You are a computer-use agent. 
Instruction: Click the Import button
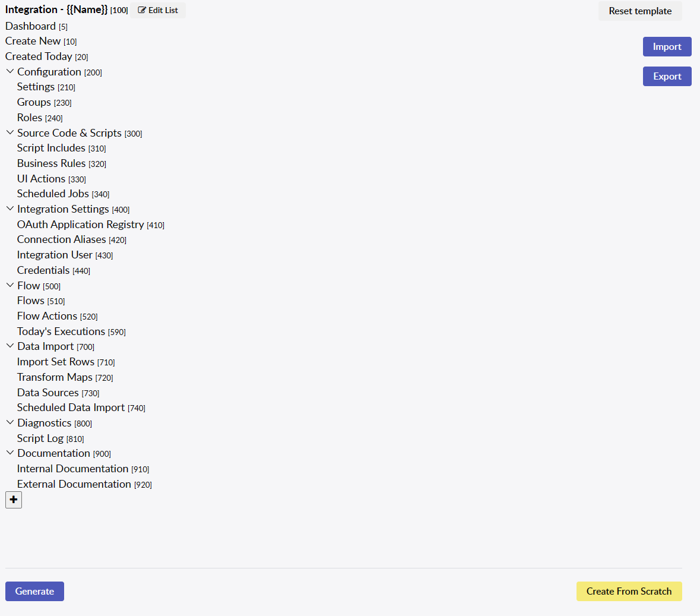point(667,47)
